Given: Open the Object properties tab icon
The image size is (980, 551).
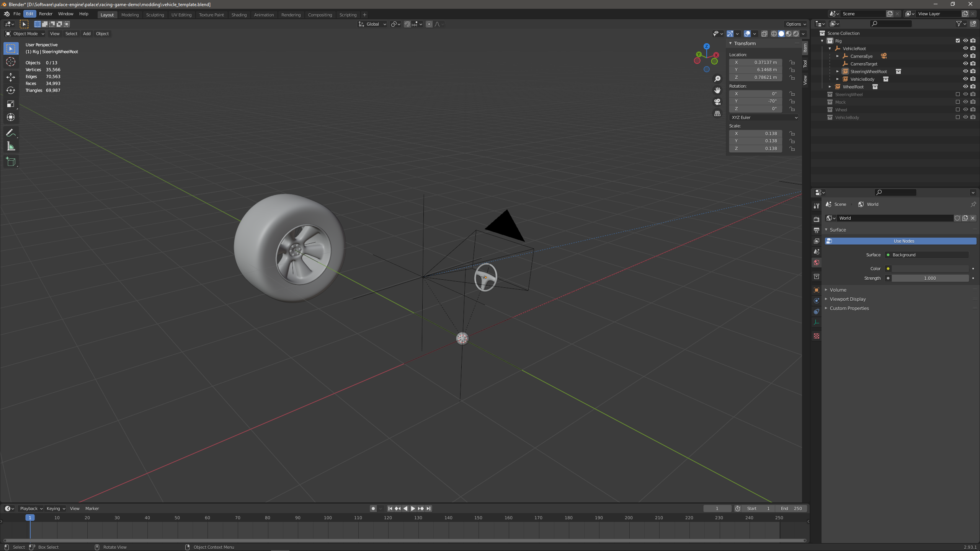Looking at the screenshot, I should pos(817,290).
